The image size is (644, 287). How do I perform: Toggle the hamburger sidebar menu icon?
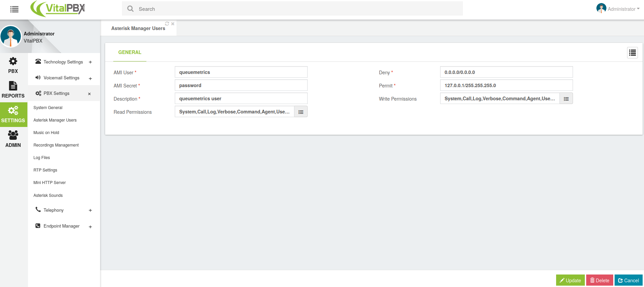click(x=14, y=9)
